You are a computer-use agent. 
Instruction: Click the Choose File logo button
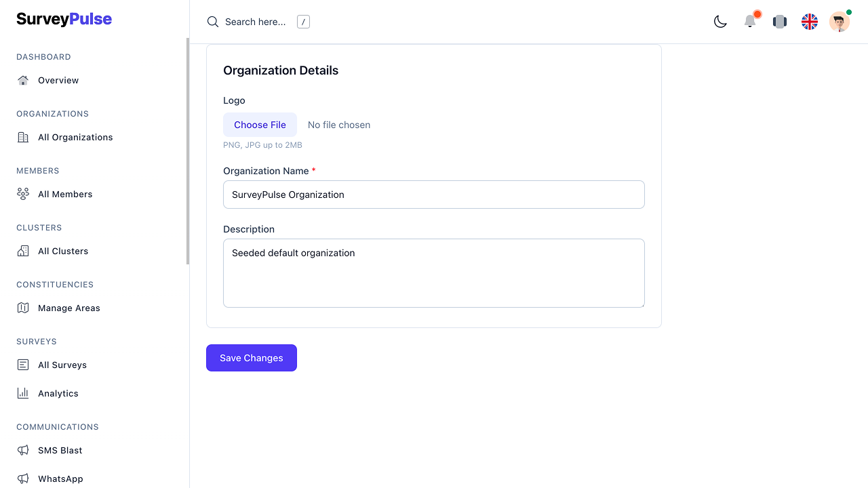(x=260, y=125)
